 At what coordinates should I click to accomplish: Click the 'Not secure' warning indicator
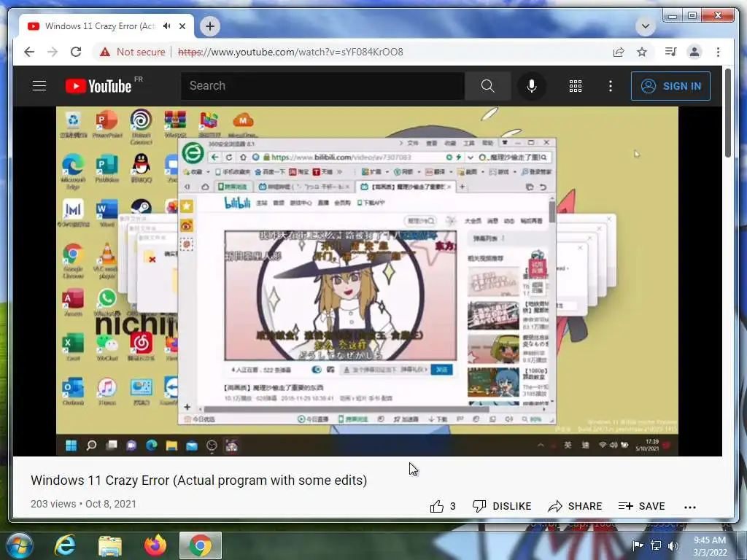pyautogui.click(x=133, y=52)
